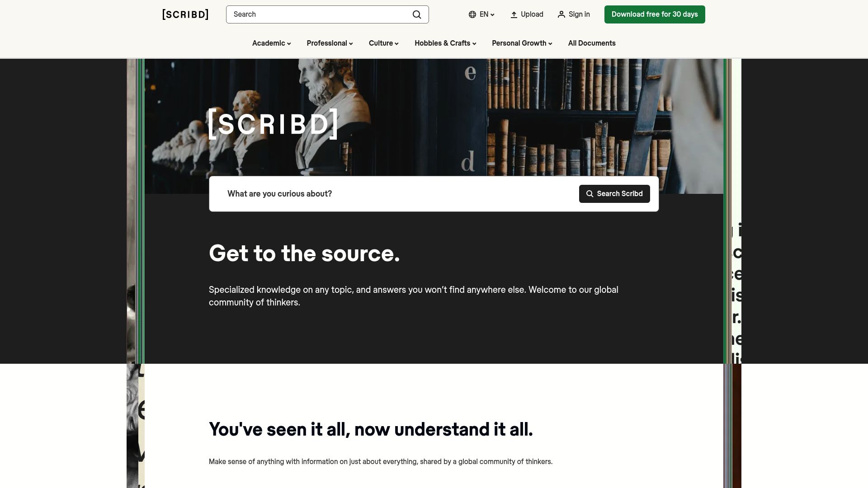
Task: Select All Documents in the navigation
Action: point(591,43)
